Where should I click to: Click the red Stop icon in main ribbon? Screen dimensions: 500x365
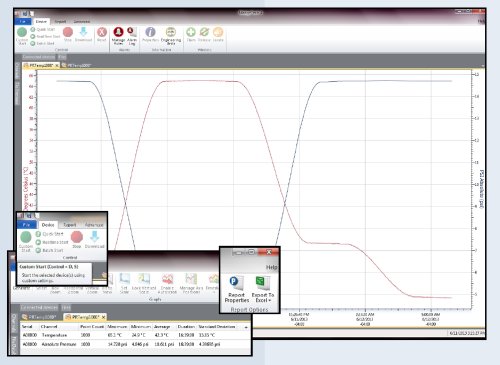(68, 32)
